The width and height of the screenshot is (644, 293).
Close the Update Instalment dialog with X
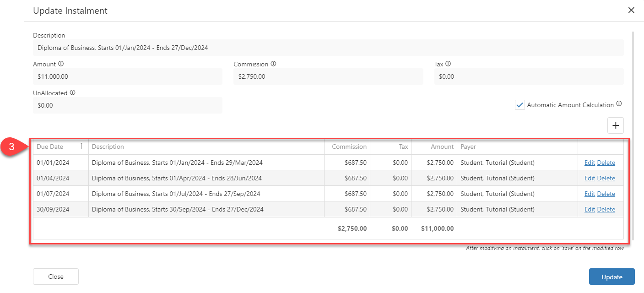[631, 10]
